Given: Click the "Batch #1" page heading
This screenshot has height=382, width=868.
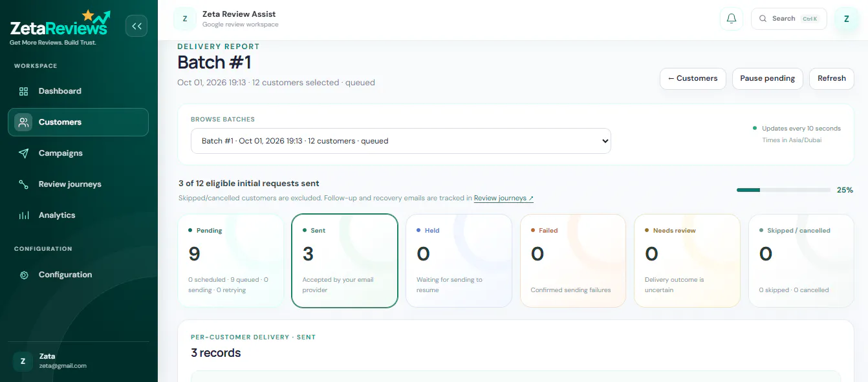Looking at the screenshot, I should click(214, 63).
